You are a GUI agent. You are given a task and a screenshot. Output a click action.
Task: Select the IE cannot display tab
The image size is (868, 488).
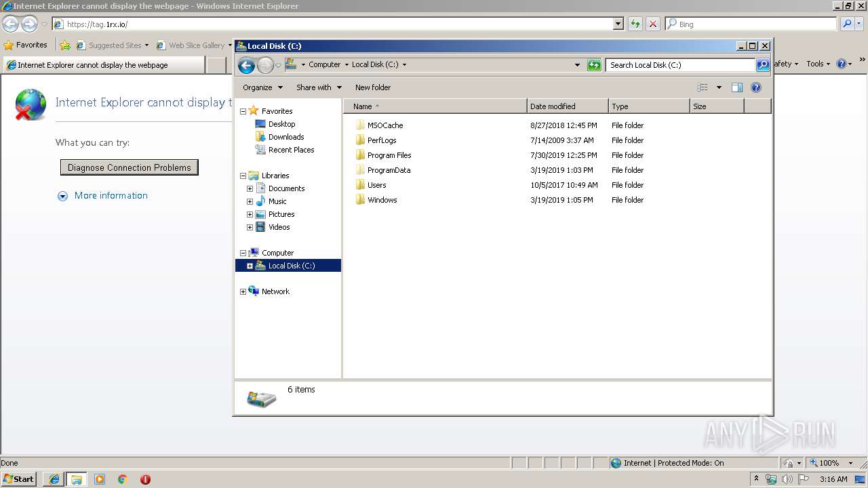click(104, 65)
